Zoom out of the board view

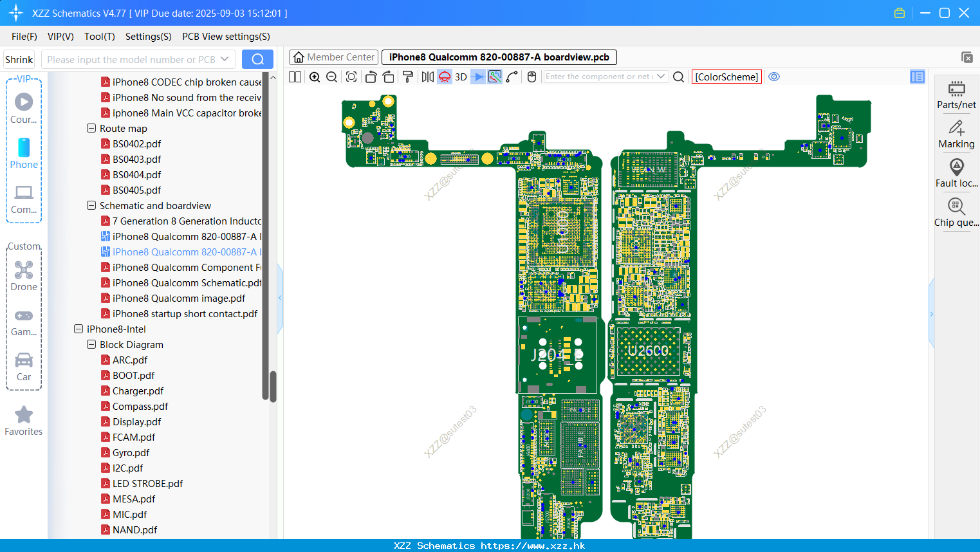click(x=332, y=77)
